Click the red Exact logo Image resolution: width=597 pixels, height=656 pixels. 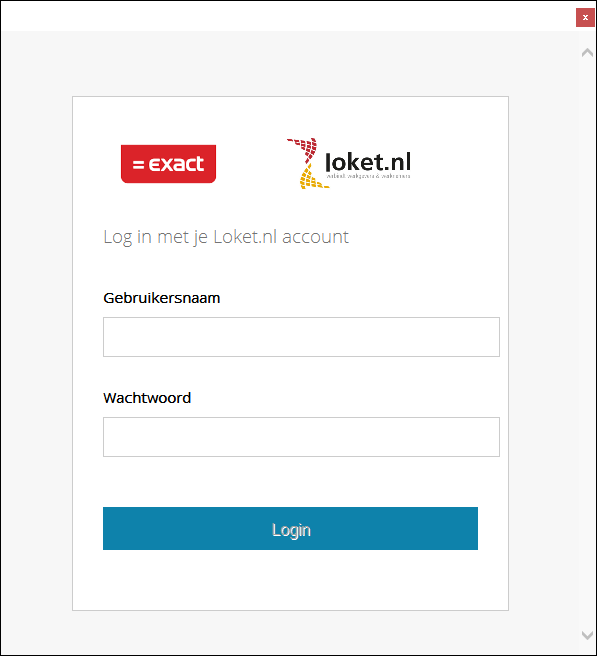[x=168, y=164]
